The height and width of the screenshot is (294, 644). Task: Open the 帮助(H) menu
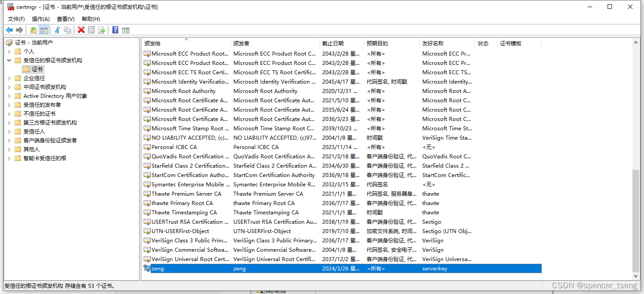(91, 19)
